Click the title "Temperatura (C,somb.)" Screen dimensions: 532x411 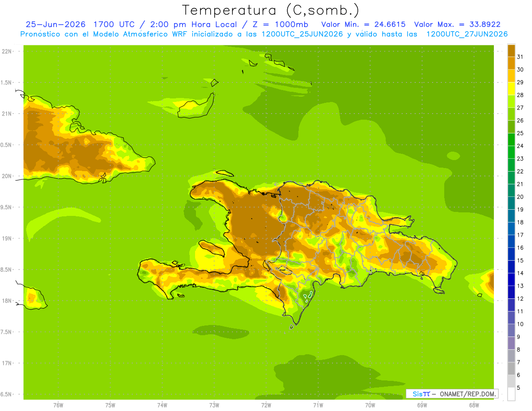click(270, 10)
